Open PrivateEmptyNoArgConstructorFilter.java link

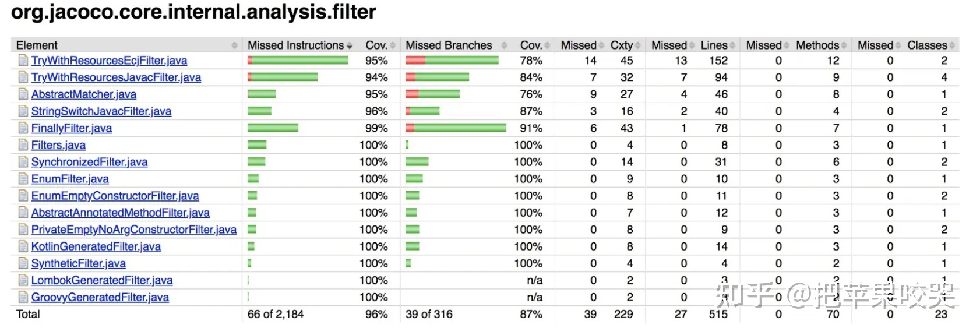pos(134,230)
